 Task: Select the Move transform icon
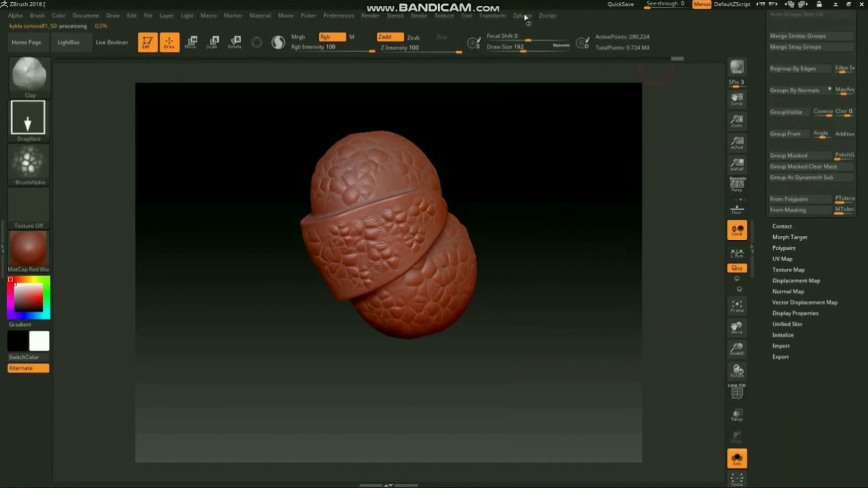(x=191, y=42)
